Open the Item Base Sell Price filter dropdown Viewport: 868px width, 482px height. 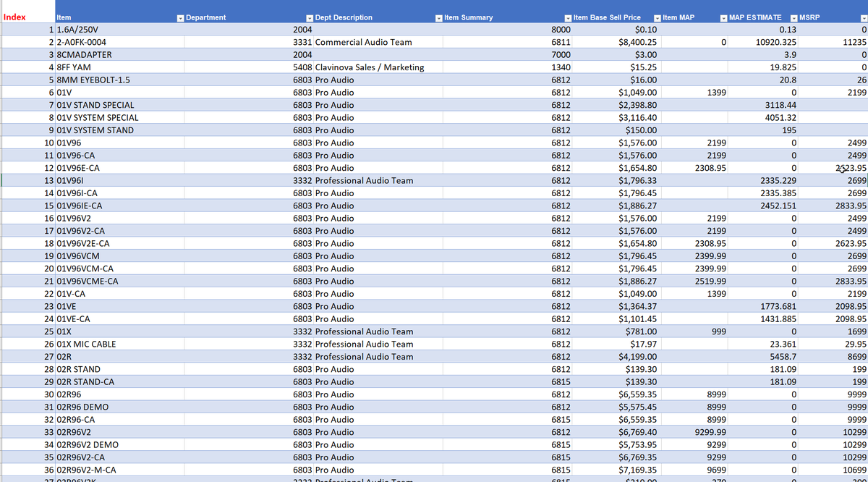click(x=657, y=17)
